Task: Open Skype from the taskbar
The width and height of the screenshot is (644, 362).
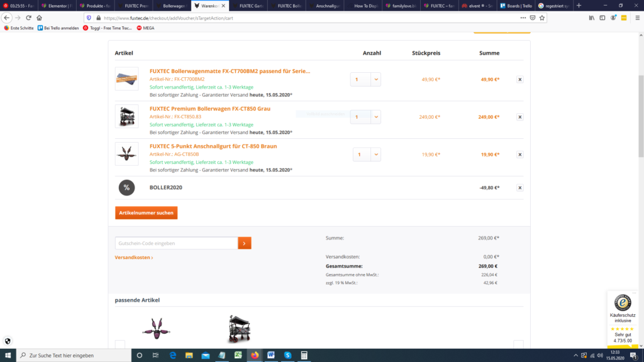Action: click(x=287, y=356)
